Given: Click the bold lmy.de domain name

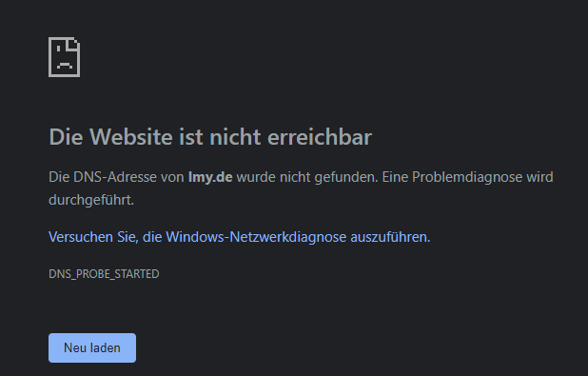Looking at the screenshot, I should click(210, 177).
